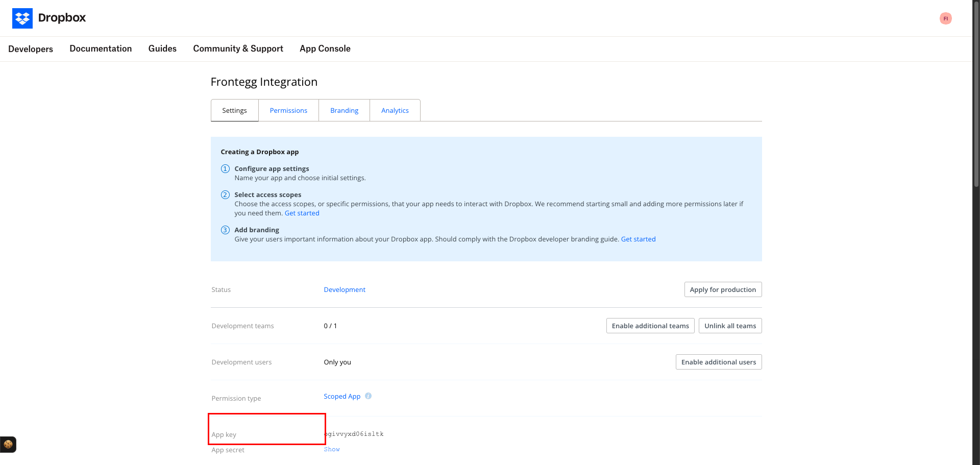Open the Branding tab
The image size is (980, 465).
click(345, 110)
